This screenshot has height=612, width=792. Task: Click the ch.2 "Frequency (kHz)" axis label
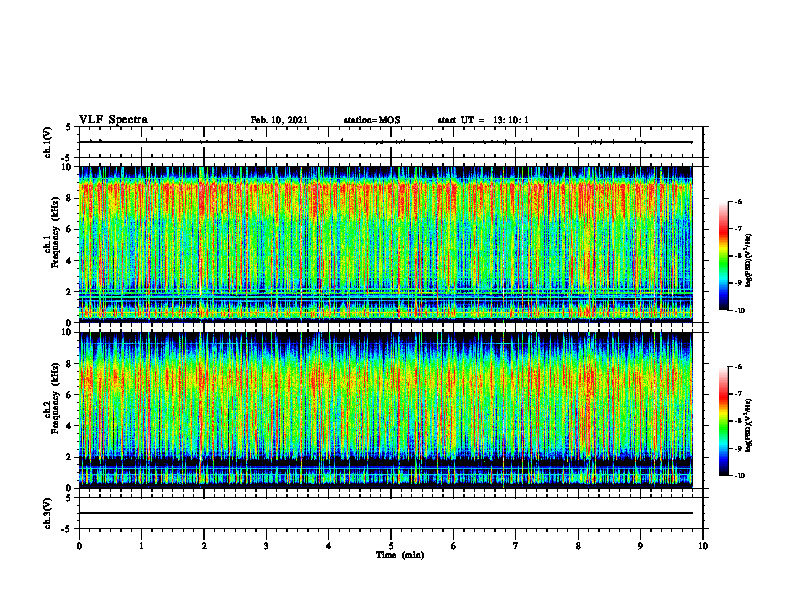pyautogui.click(x=55, y=398)
